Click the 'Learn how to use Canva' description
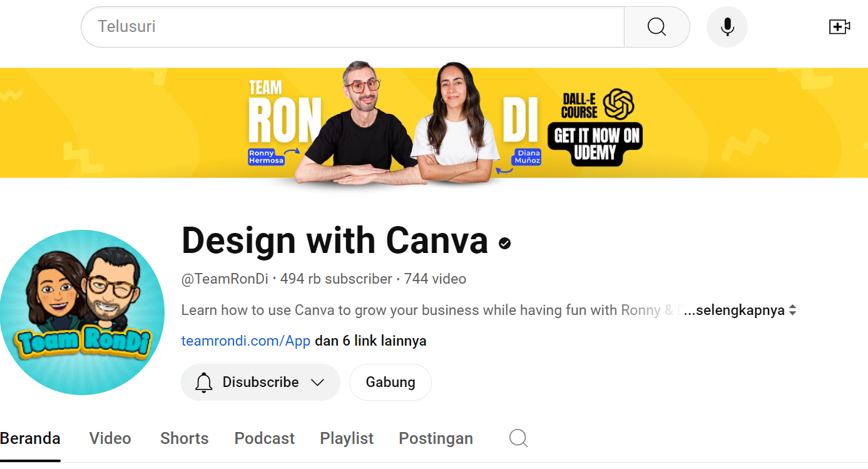The height and width of the screenshot is (469, 868). pos(431,311)
